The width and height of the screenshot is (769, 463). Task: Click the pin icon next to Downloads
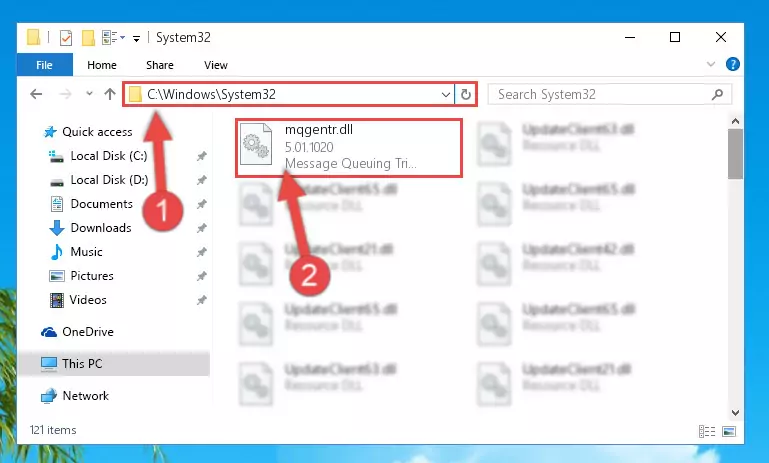tap(202, 229)
